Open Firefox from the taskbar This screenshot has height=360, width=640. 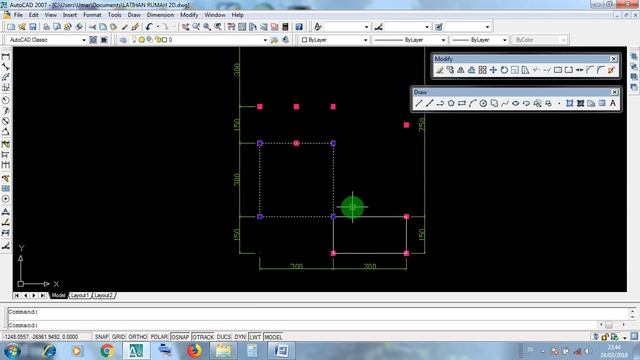point(194,351)
